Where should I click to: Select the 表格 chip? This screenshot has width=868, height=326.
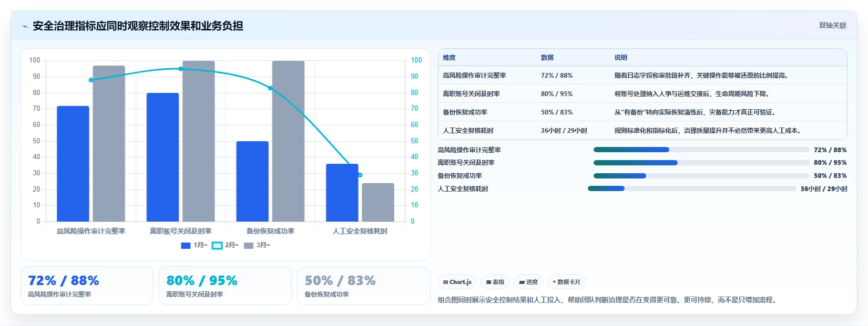pyautogui.click(x=495, y=282)
